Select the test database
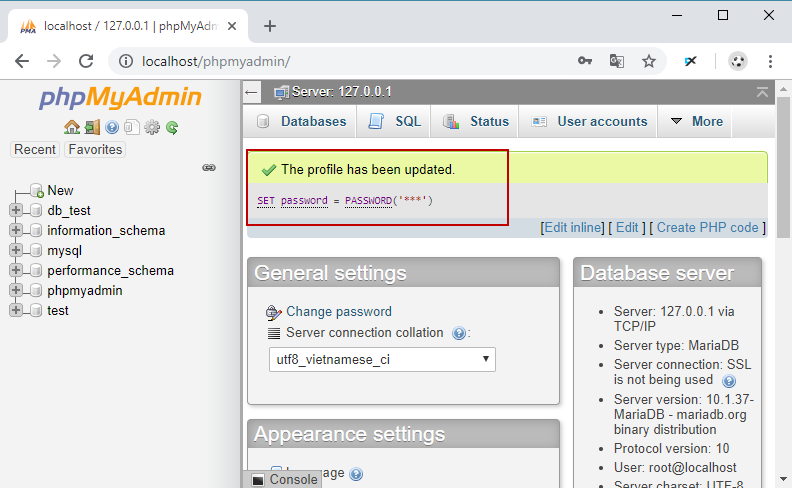 [x=58, y=311]
